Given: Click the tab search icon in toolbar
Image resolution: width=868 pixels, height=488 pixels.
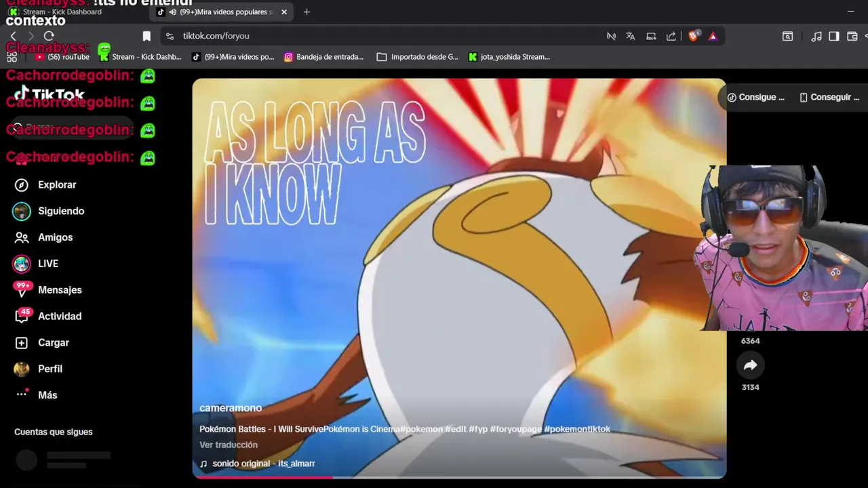Looking at the screenshot, I should 787,36.
